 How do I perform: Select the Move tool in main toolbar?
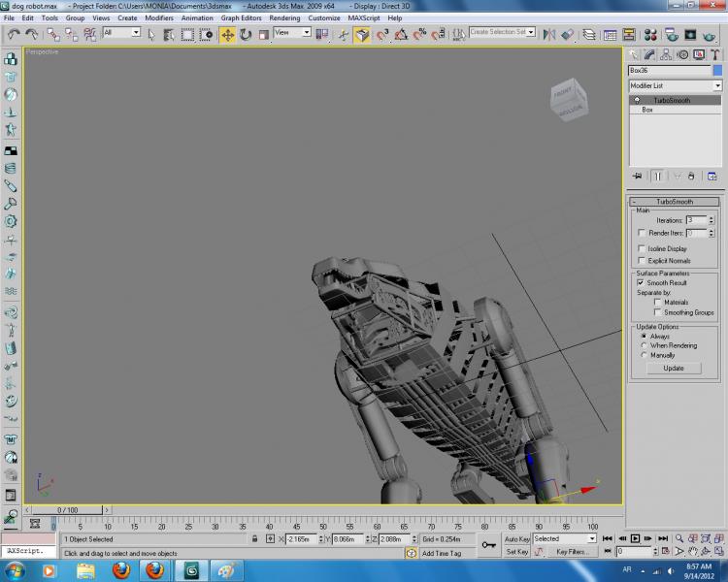pyautogui.click(x=227, y=34)
